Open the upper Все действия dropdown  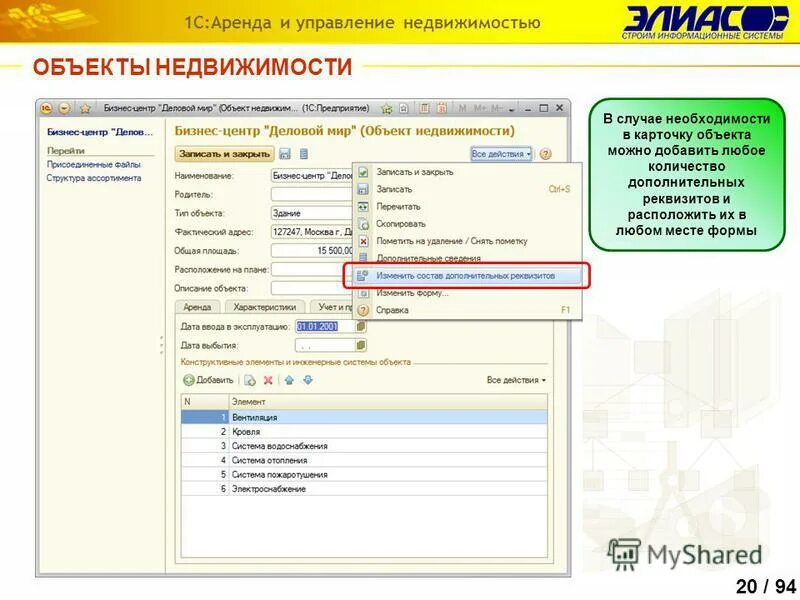click(501, 154)
